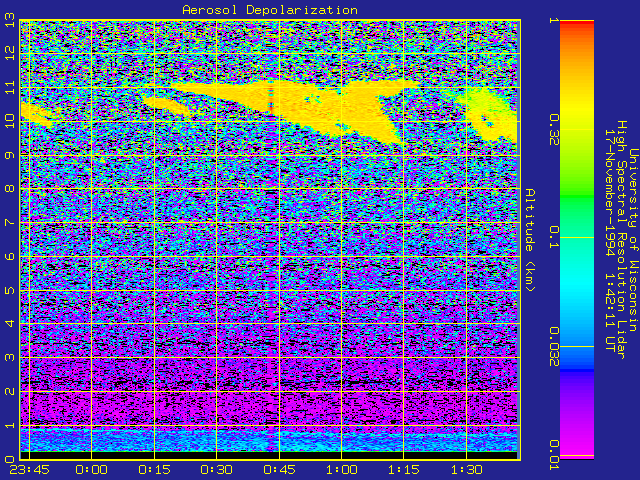Click the red vertical streak in the cloud near 0:45
The width and height of the screenshot is (640, 480).
[x=270, y=99]
